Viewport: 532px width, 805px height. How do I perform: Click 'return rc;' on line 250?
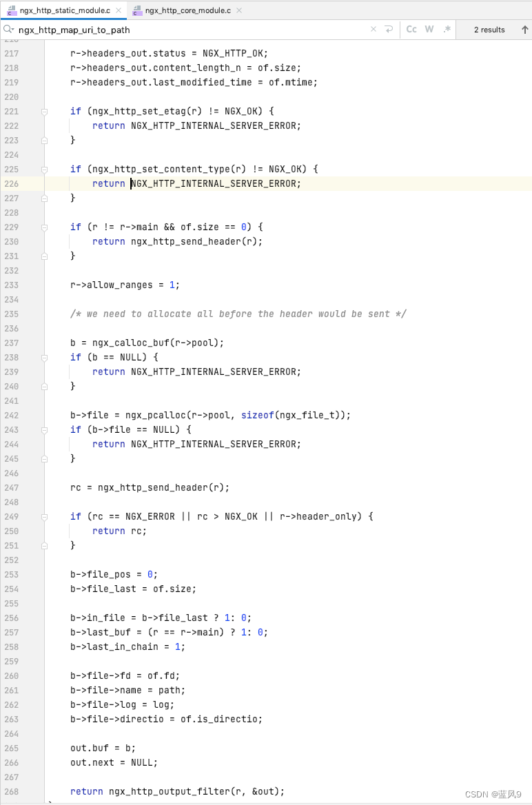tap(120, 531)
